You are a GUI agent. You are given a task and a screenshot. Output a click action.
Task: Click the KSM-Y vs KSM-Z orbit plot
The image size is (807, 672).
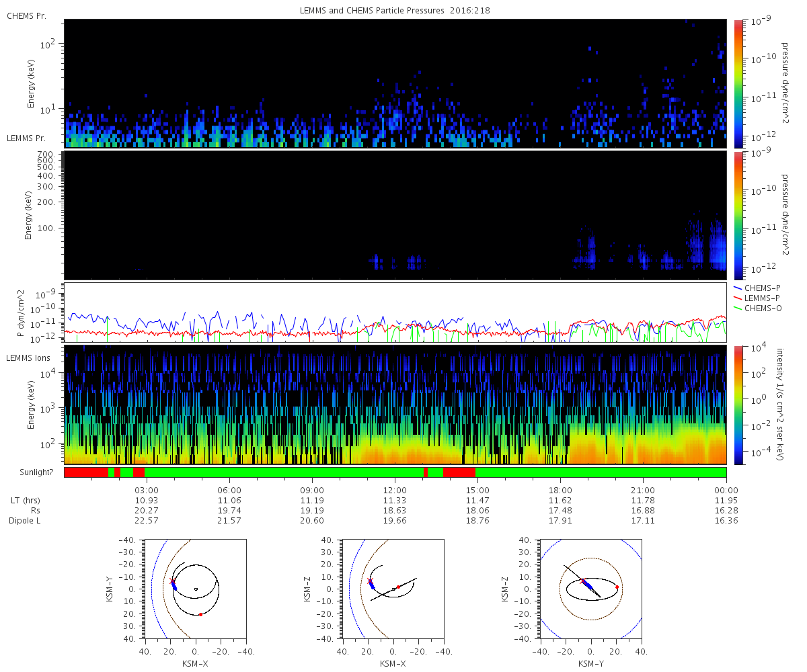point(590,589)
